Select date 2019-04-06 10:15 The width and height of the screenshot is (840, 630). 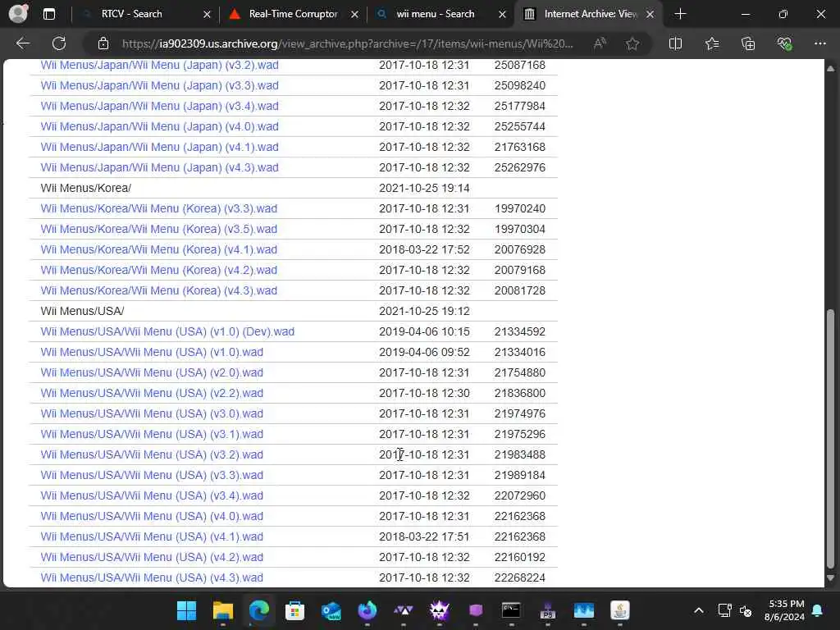pyautogui.click(x=424, y=331)
